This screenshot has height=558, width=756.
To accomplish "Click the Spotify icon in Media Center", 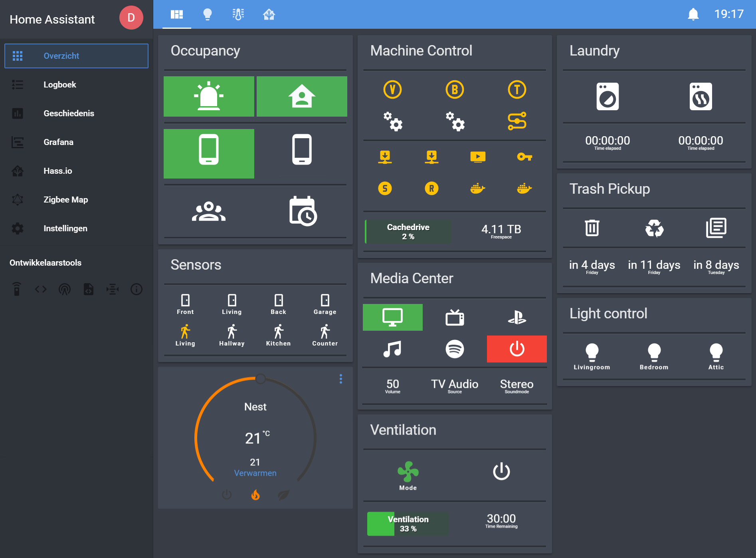I will 455,349.
